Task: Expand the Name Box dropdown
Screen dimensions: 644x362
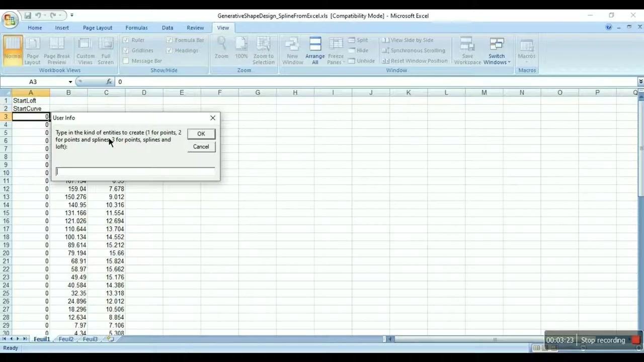Action: 70,81
